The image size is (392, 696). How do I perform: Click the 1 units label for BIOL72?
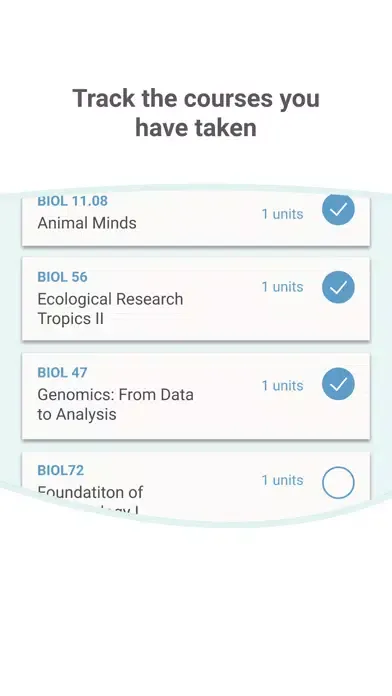click(x=282, y=480)
